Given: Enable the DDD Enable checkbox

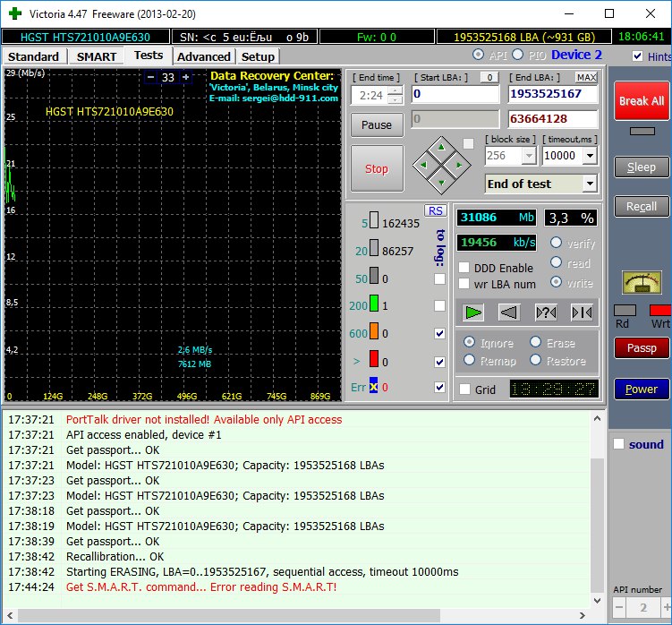Looking at the screenshot, I should point(464,268).
